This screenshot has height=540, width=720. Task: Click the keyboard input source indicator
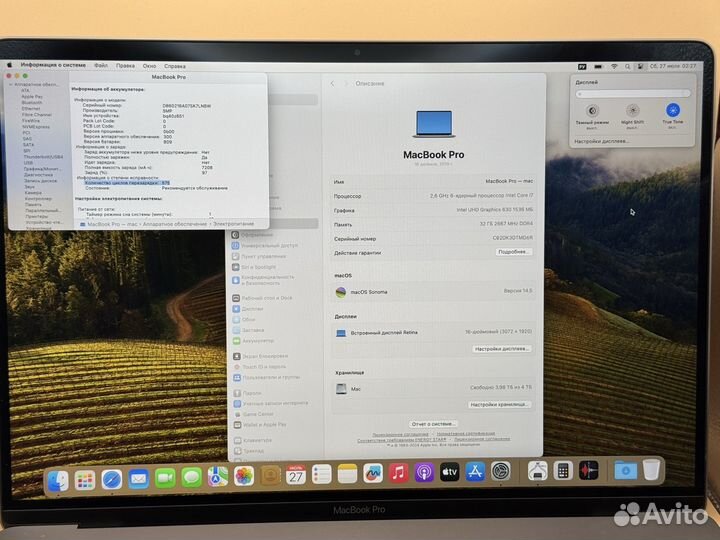pyautogui.click(x=582, y=67)
